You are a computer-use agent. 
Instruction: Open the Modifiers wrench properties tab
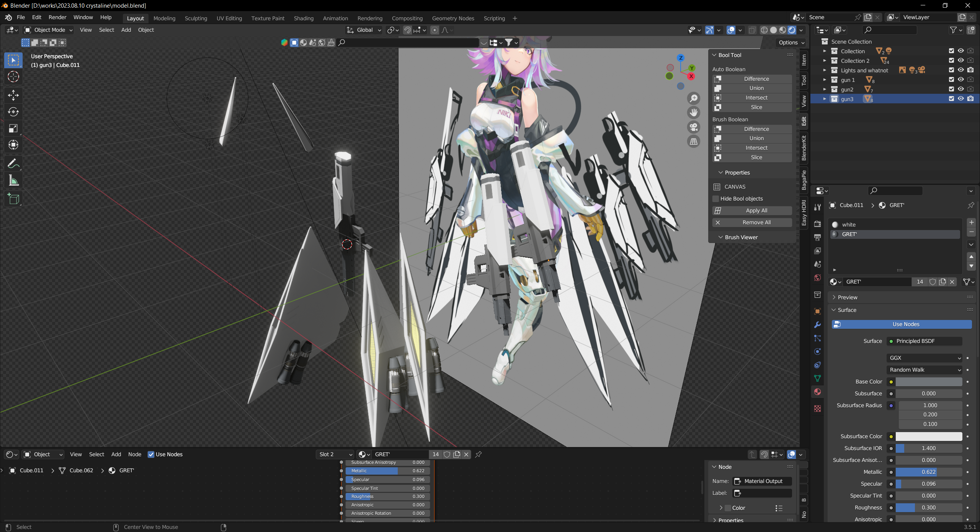pyautogui.click(x=817, y=325)
